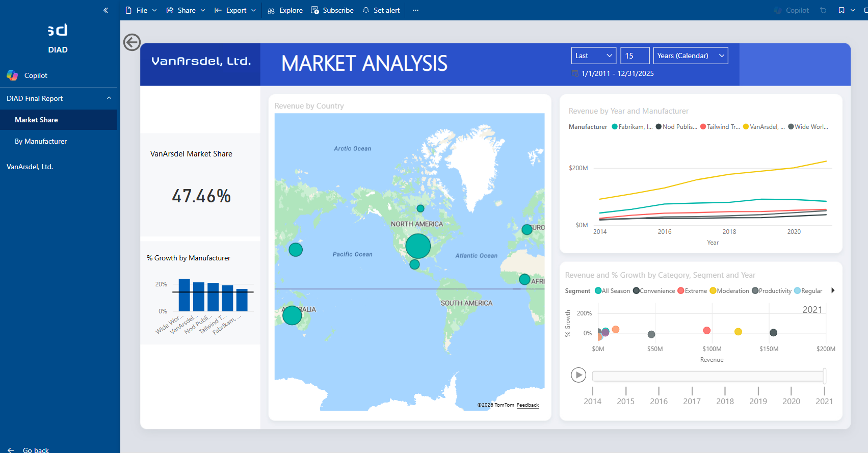Open the Share icon in toolbar
The height and width of the screenshot is (453, 868).
pyautogui.click(x=170, y=10)
